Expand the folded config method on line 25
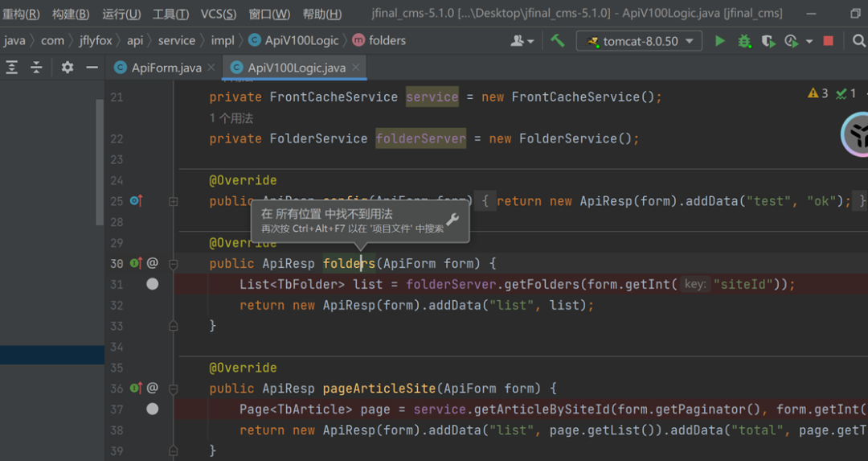 point(174,202)
